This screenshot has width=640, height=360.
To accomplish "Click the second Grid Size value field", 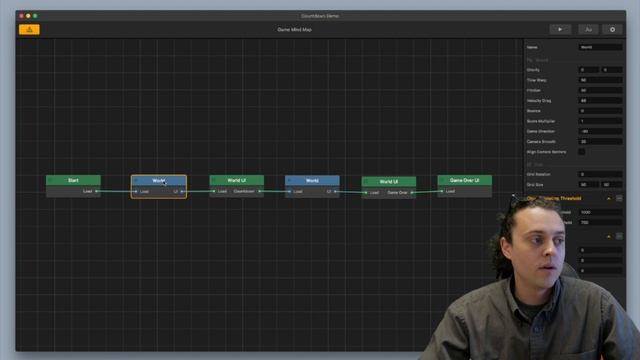I will point(612,184).
